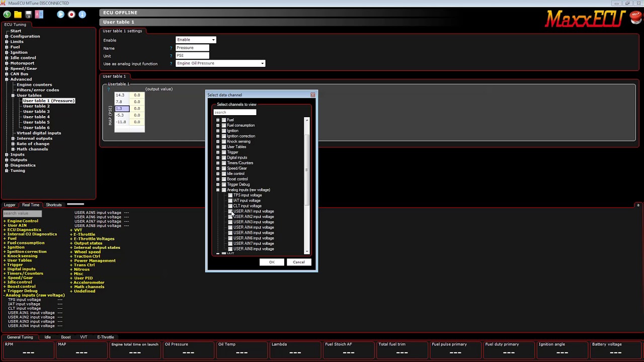Click the Unit field containing PSI
Image resolution: width=644 pixels, height=362 pixels.
click(x=192, y=55)
